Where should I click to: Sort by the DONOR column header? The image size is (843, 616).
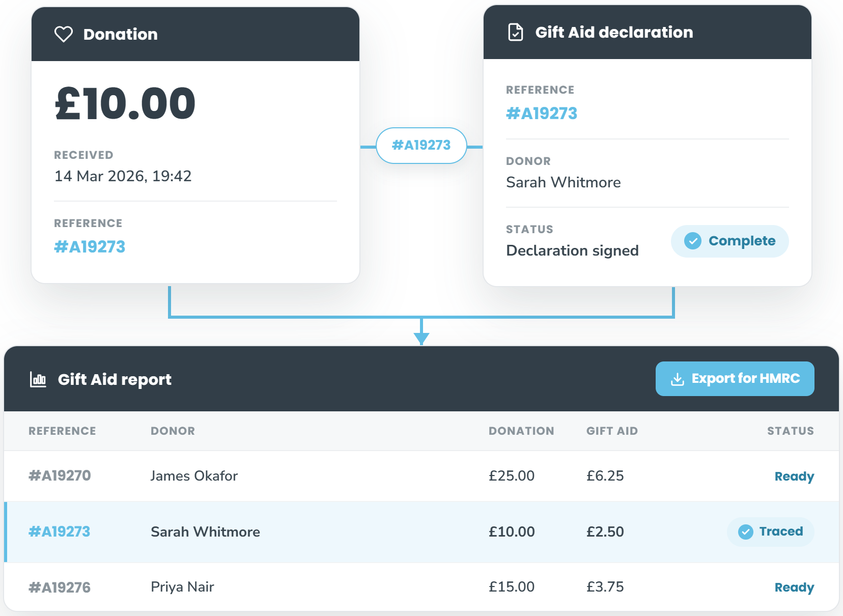click(173, 431)
